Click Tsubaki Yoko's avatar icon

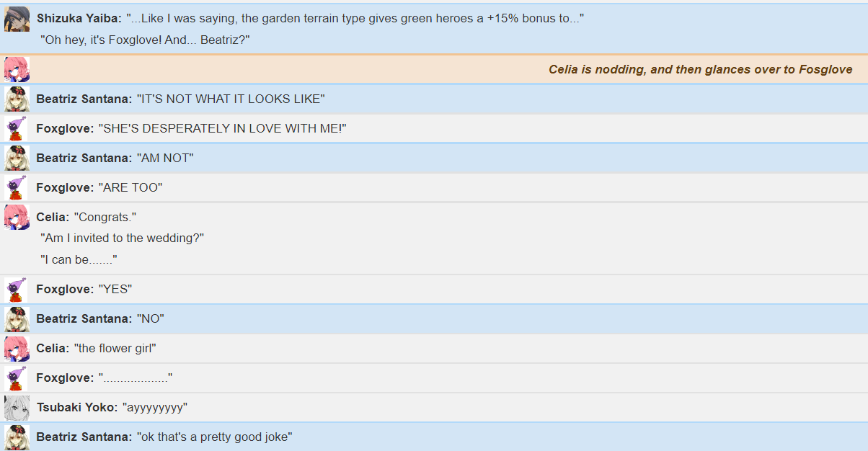point(17,407)
